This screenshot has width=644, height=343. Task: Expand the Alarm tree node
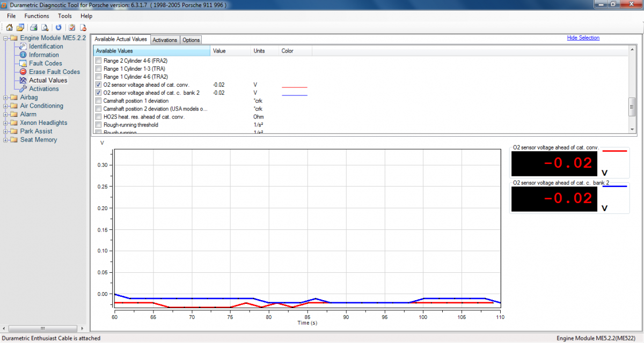click(x=6, y=114)
